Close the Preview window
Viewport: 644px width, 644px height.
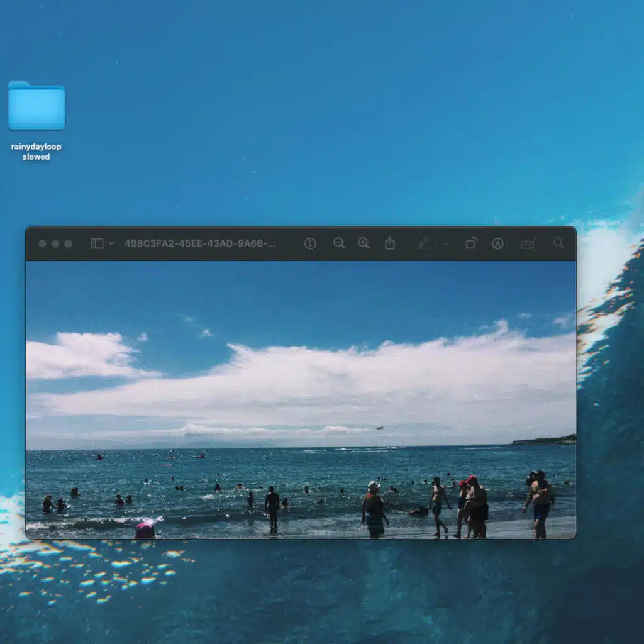tap(42, 243)
